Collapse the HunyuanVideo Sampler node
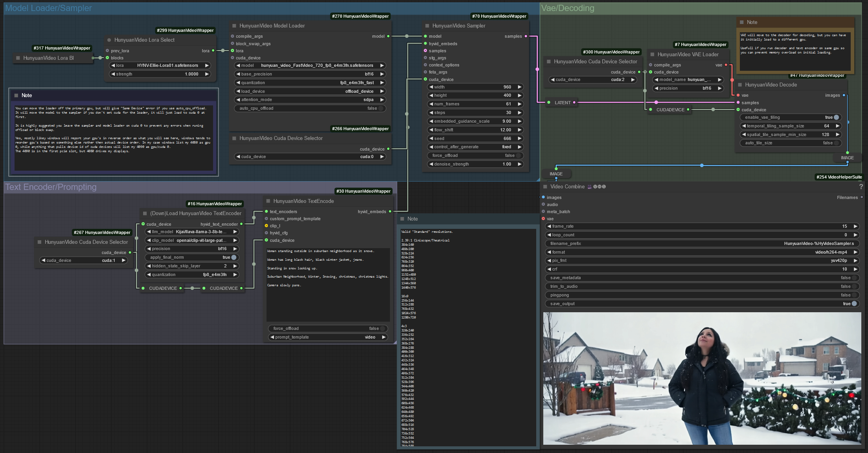 tap(427, 26)
